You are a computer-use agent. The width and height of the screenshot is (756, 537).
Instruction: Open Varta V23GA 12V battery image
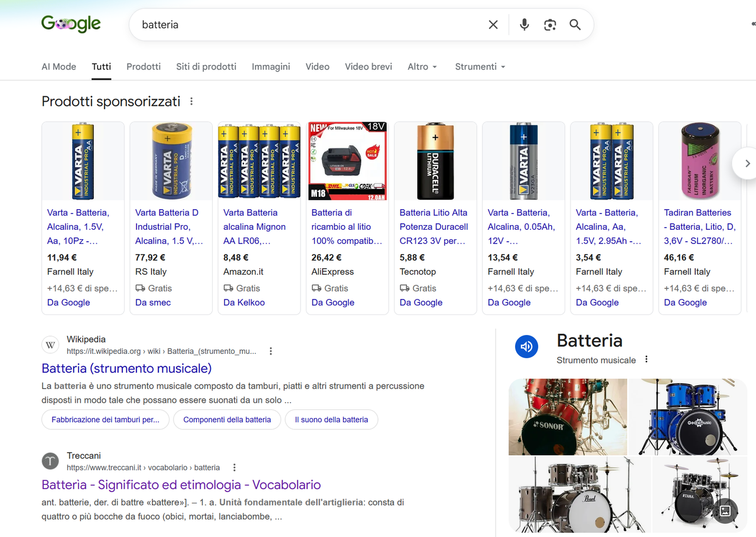(x=523, y=161)
